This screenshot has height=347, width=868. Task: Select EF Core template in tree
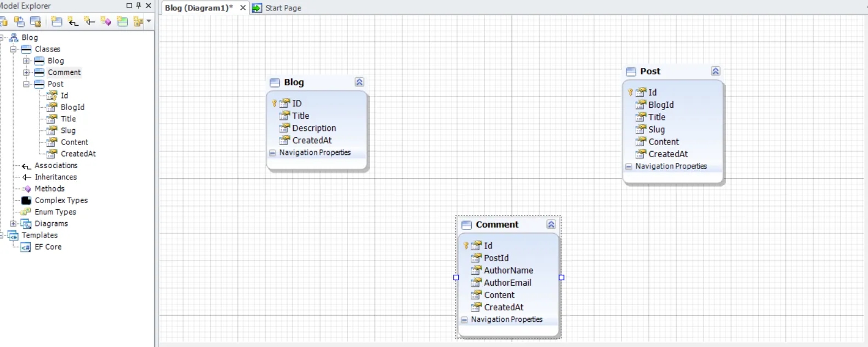[48, 247]
